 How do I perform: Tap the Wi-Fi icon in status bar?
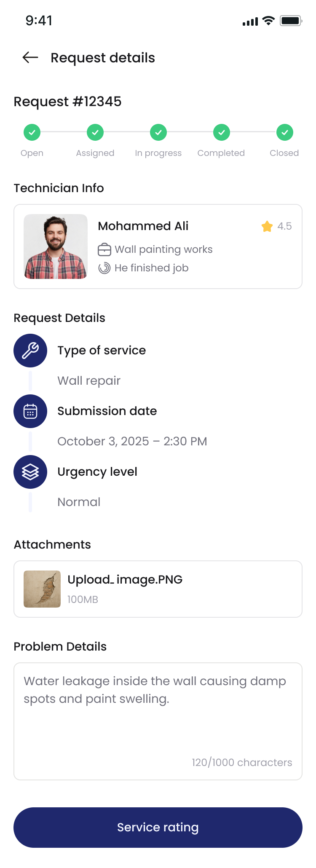[x=268, y=21]
